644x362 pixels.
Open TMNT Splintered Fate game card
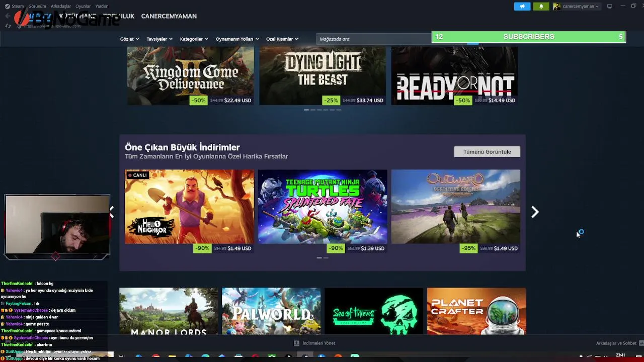323,207
